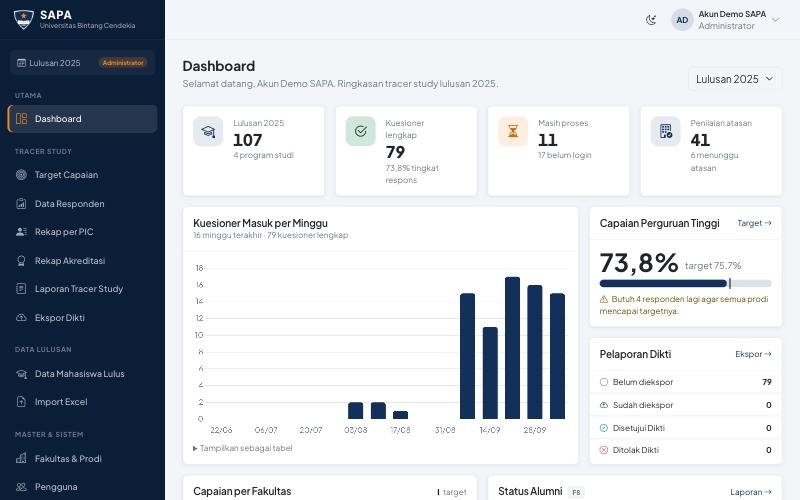The height and width of the screenshot is (500, 800).
Task: Click the F8 shortcut badge beside Status Alumni
Action: click(x=576, y=492)
